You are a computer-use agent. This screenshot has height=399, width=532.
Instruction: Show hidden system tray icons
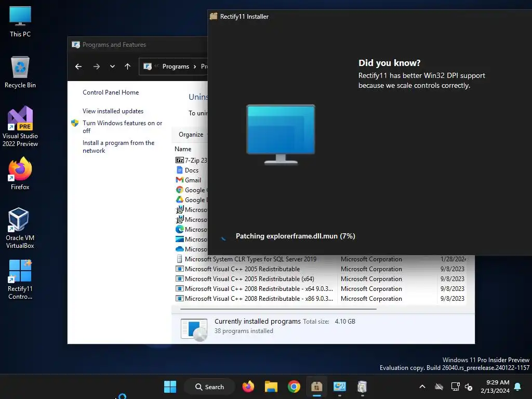(x=422, y=387)
